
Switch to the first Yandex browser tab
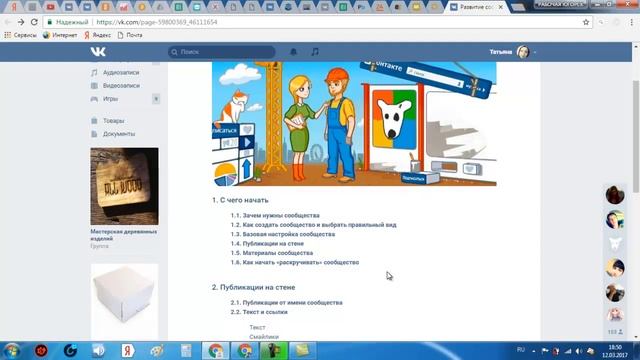(14, 7)
